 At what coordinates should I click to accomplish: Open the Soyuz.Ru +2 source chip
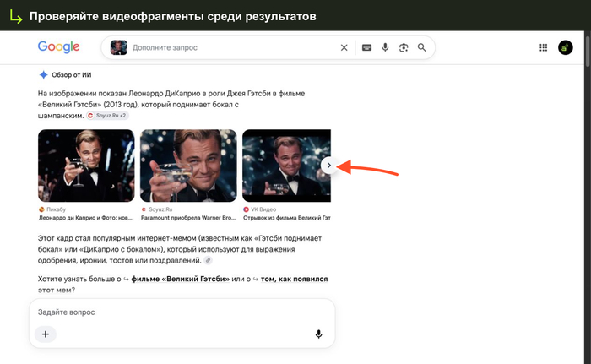click(108, 116)
